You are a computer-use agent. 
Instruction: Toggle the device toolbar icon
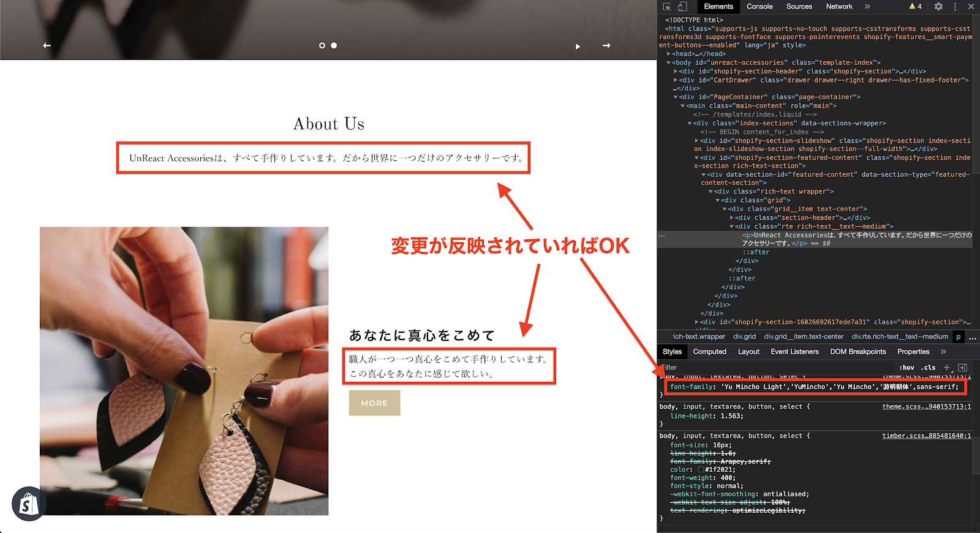[x=682, y=7]
